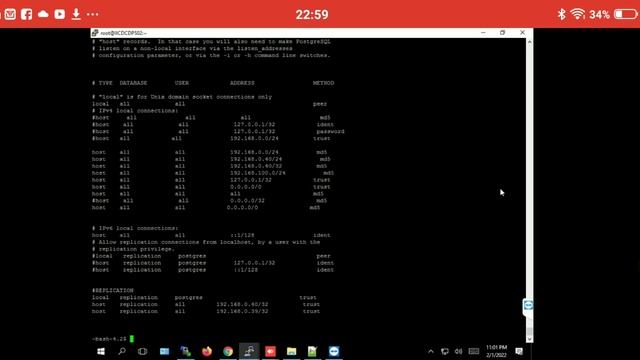Select the active PuTTY taskbar icon
Viewport: 640px width, 360px height.
coord(249,351)
